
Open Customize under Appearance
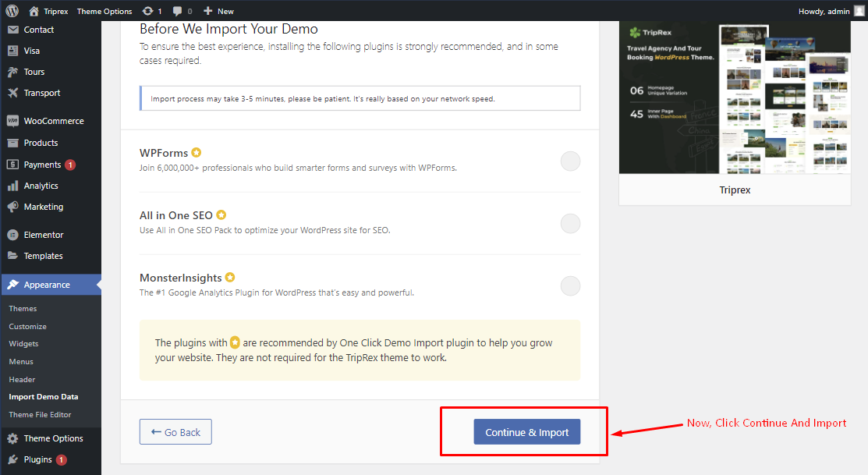point(27,327)
